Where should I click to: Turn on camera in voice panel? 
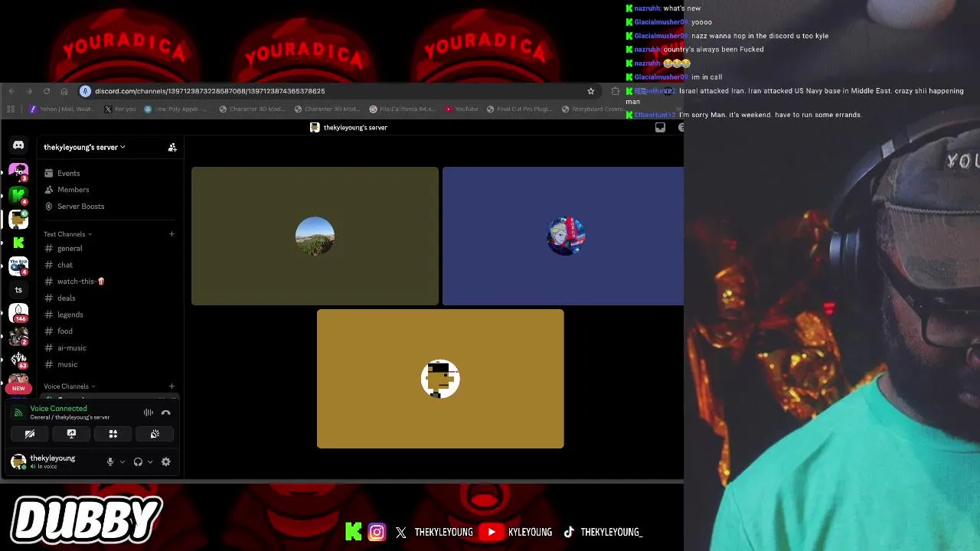pyautogui.click(x=30, y=434)
